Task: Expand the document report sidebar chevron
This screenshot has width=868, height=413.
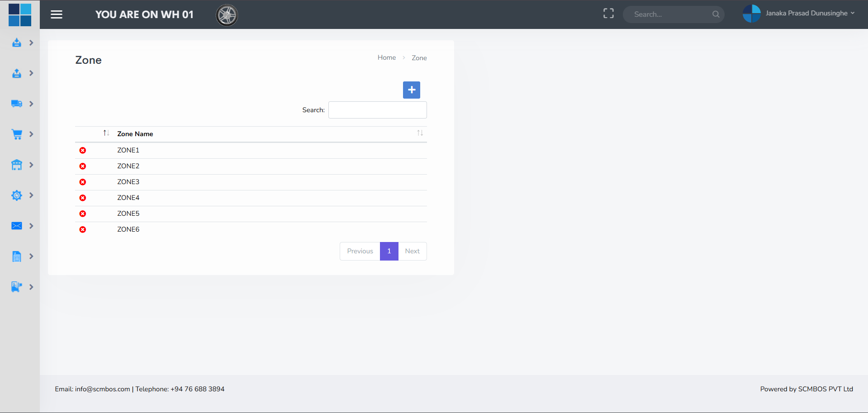Action: (31, 256)
